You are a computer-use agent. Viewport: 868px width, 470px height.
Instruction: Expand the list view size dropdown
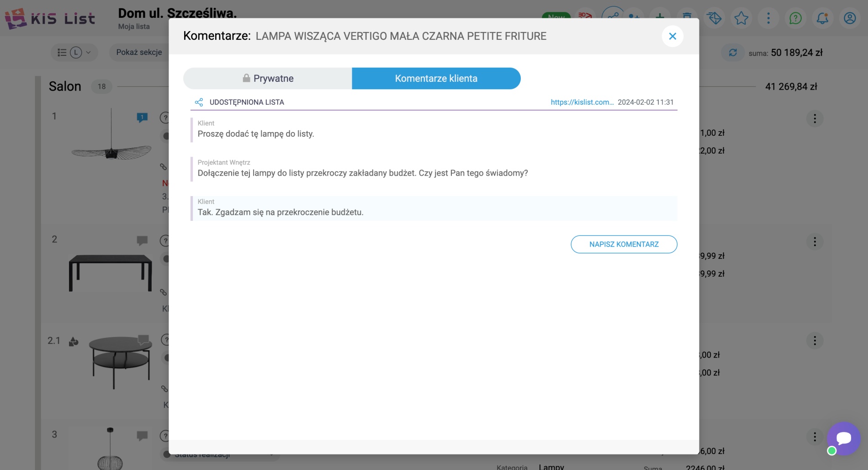pyautogui.click(x=74, y=53)
